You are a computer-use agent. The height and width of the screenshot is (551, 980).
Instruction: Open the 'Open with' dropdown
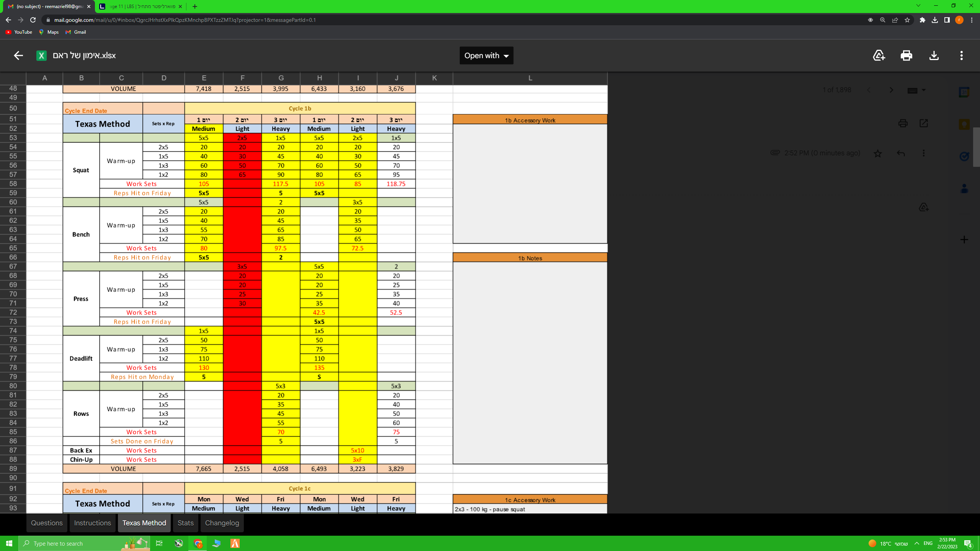click(486, 55)
